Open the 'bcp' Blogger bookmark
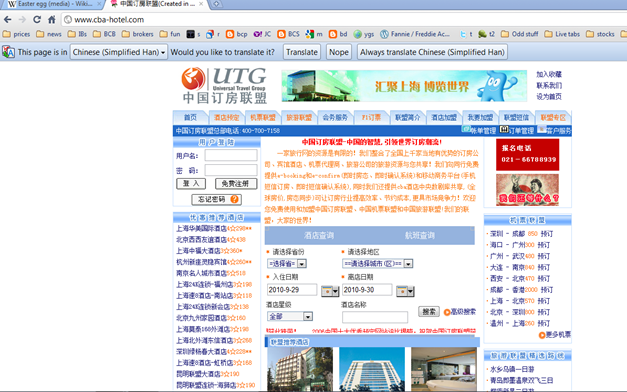Screen dimensions: 627x392 (236, 34)
